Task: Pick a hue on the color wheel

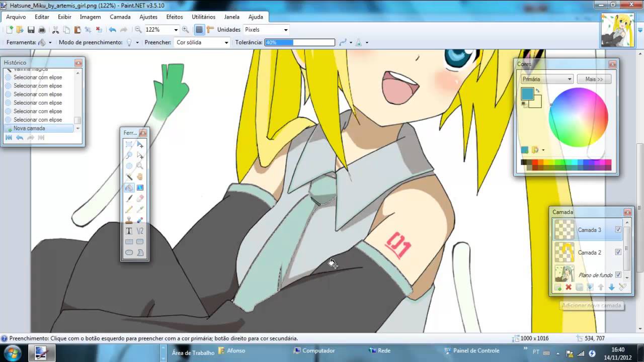Action: pyautogui.click(x=578, y=118)
